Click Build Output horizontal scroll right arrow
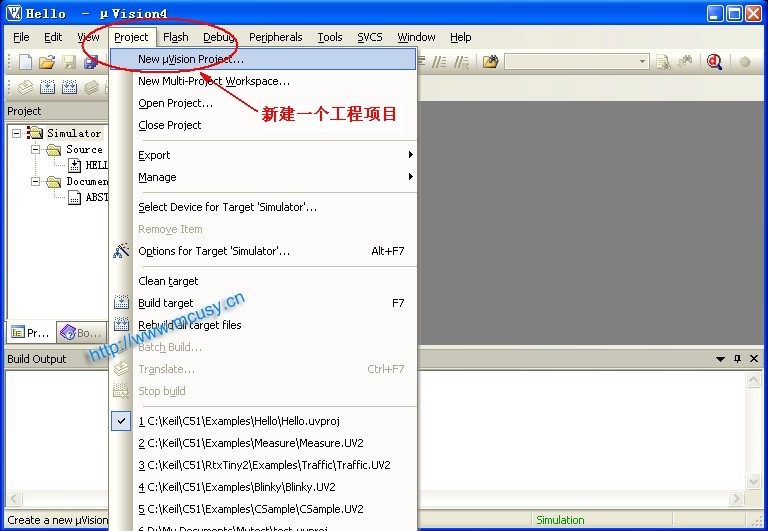 point(736,499)
